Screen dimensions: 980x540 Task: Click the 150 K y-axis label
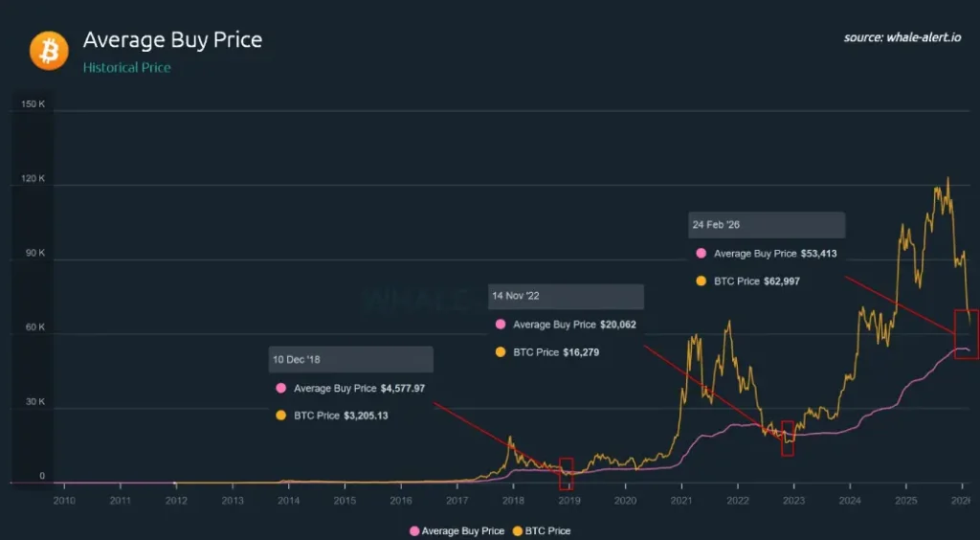pyautogui.click(x=33, y=104)
